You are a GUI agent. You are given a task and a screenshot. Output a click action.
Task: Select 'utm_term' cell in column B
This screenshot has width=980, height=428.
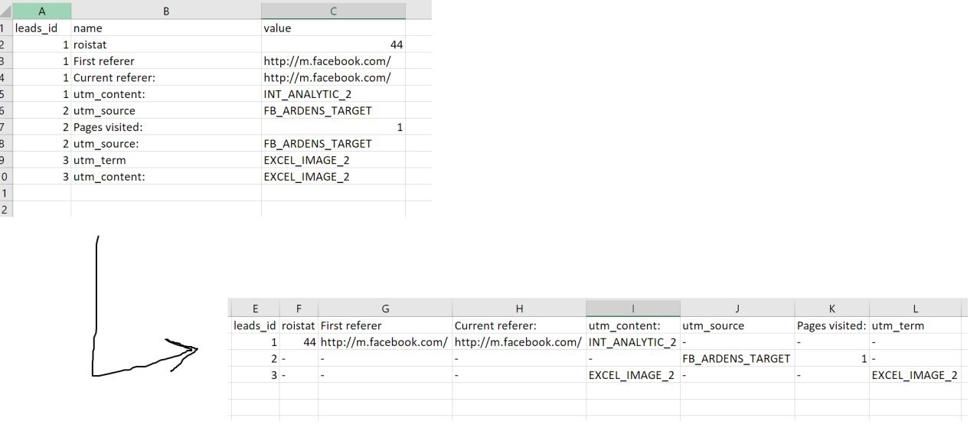(166, 160)
